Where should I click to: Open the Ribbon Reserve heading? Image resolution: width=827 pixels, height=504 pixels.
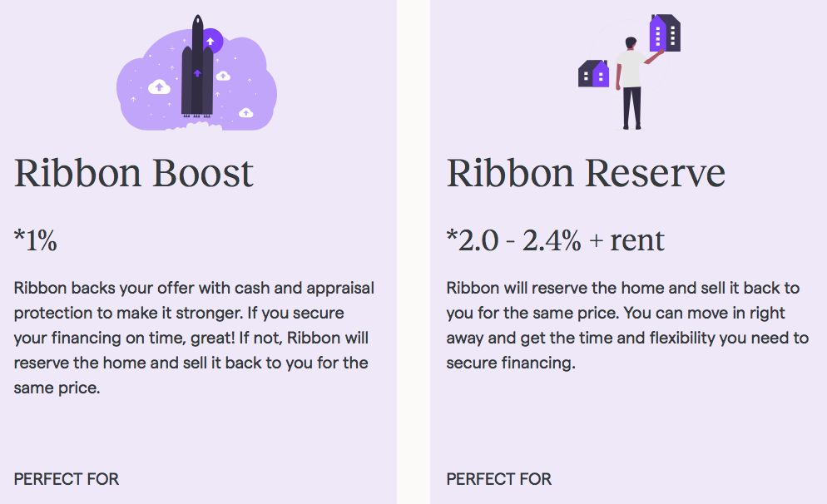(586, 172)
